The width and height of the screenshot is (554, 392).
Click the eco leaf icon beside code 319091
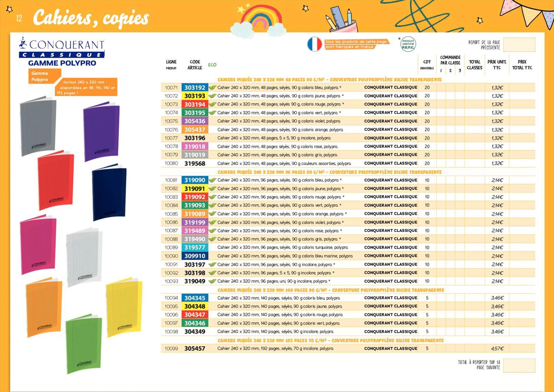213,189
